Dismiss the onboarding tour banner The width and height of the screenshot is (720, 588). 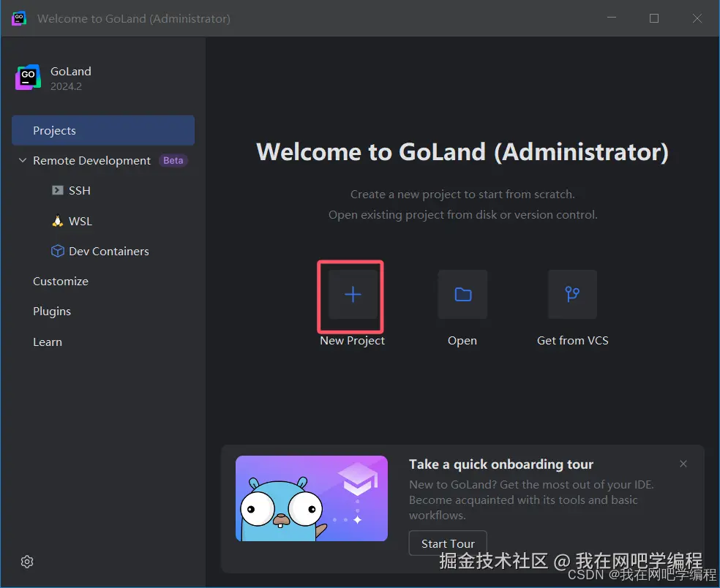point(683,464)
